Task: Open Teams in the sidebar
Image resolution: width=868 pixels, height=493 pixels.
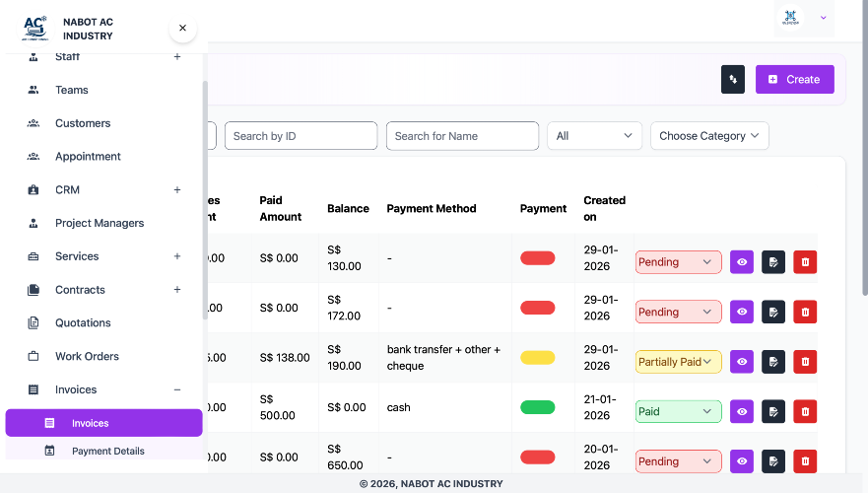Action: 104,90
